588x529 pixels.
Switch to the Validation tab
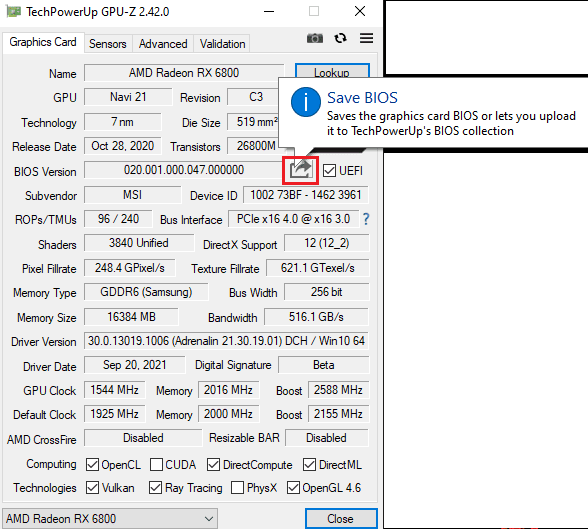coord(222,44)
